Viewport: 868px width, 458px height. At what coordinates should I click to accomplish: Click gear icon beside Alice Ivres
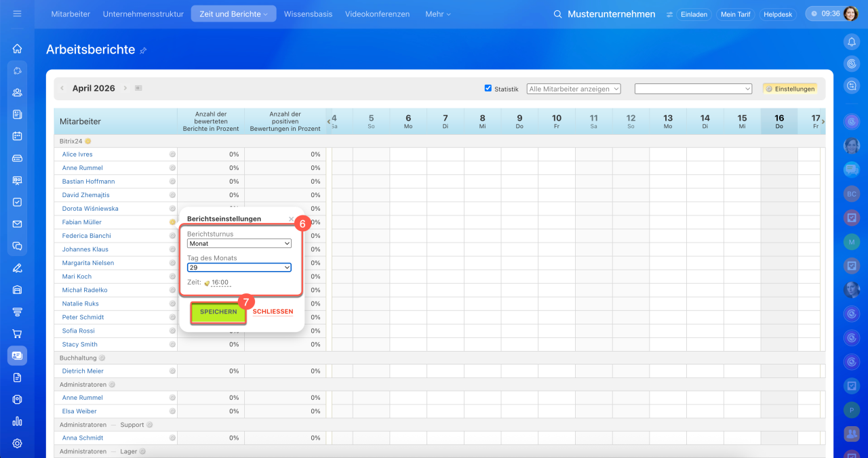click(172, 154)
